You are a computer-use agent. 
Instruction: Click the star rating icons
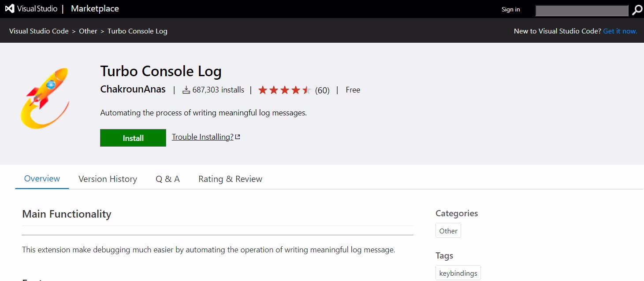tap(285, 90)
